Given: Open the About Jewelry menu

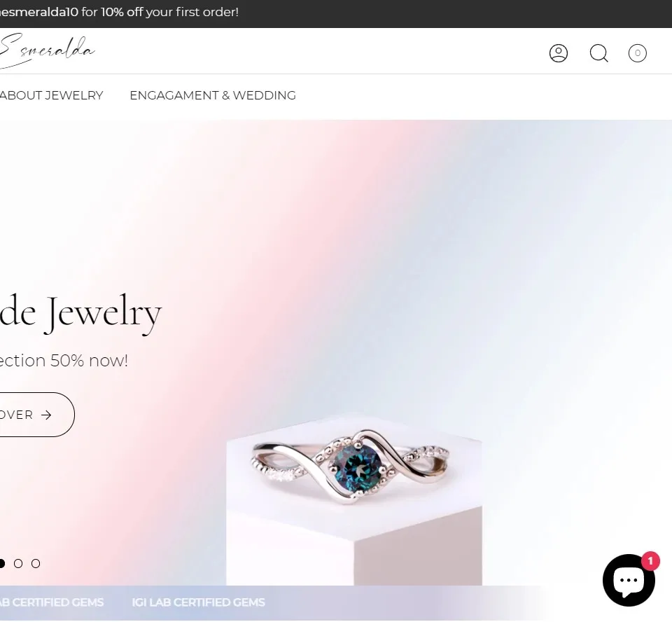Looking at the screenshot, I should (51, 95).
